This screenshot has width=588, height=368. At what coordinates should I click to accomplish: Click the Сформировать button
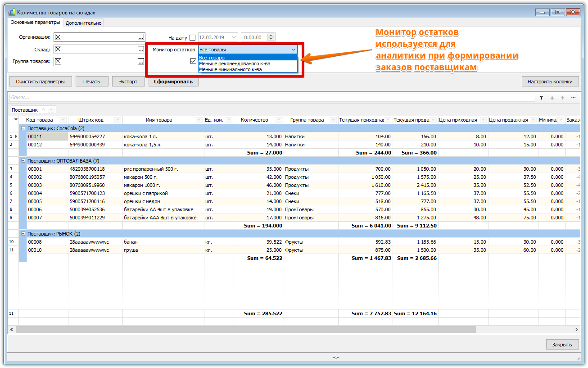tap(173, 82)
